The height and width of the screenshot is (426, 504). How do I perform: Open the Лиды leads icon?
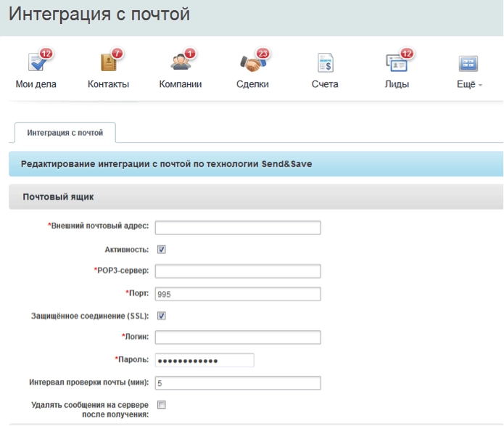(x=396, y=64)
